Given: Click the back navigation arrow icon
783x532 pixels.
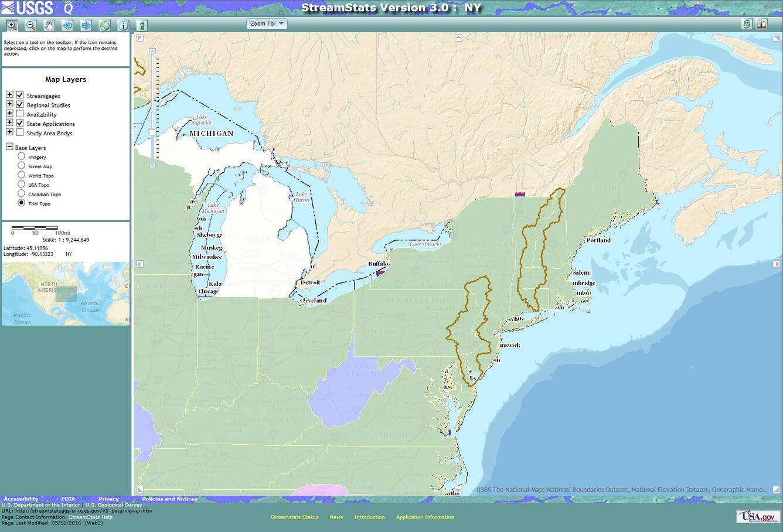Looking at the screenshot, I should [x=67, y=25].
